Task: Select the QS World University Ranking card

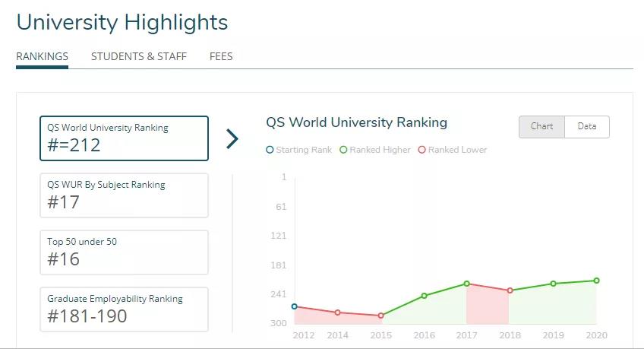Action: (124, 138)
